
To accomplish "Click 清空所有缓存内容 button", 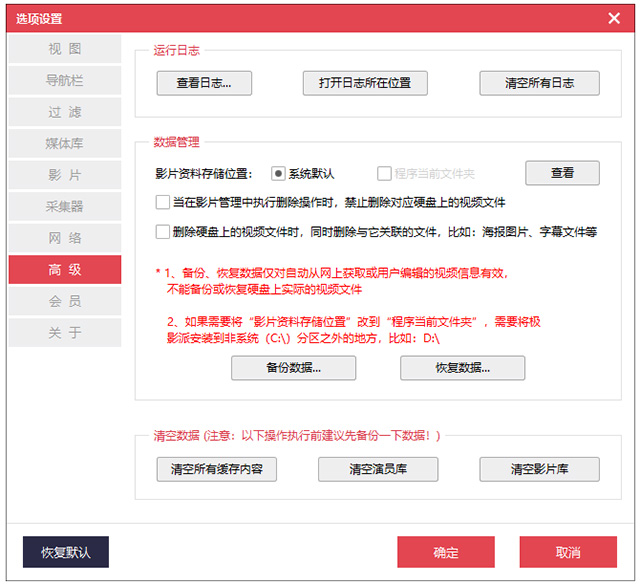I will (x=217, y=469).
